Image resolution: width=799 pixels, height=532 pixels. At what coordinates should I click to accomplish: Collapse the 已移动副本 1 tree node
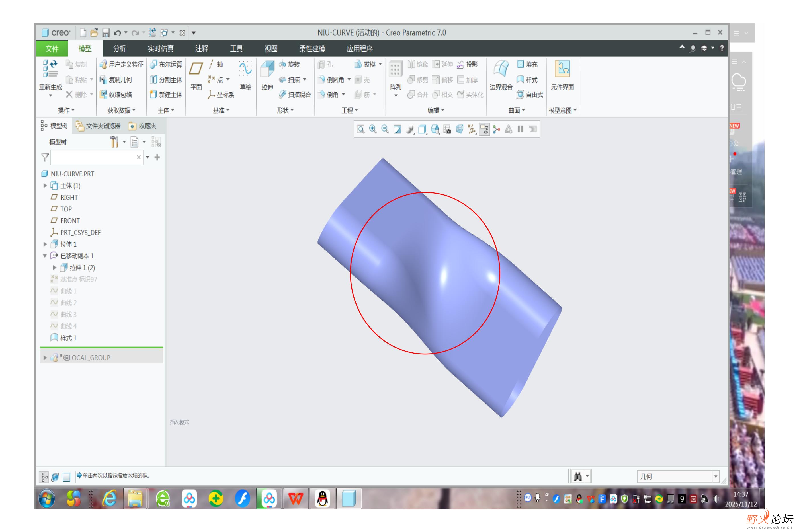[45, 256]
